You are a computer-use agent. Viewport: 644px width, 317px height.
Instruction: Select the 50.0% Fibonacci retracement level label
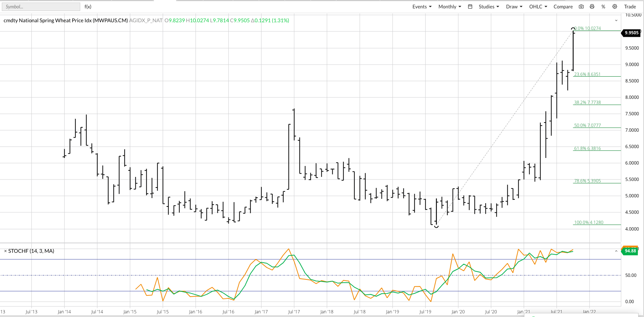coord(587,125)
